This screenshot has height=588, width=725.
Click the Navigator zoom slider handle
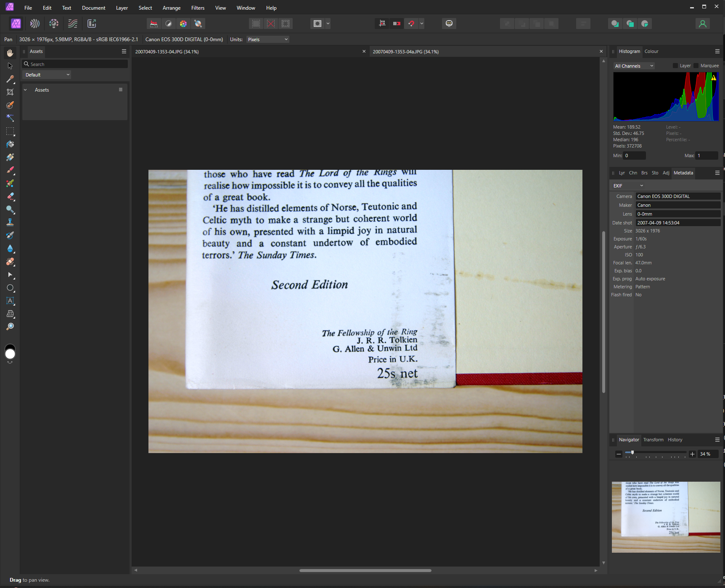click(632, 452)
